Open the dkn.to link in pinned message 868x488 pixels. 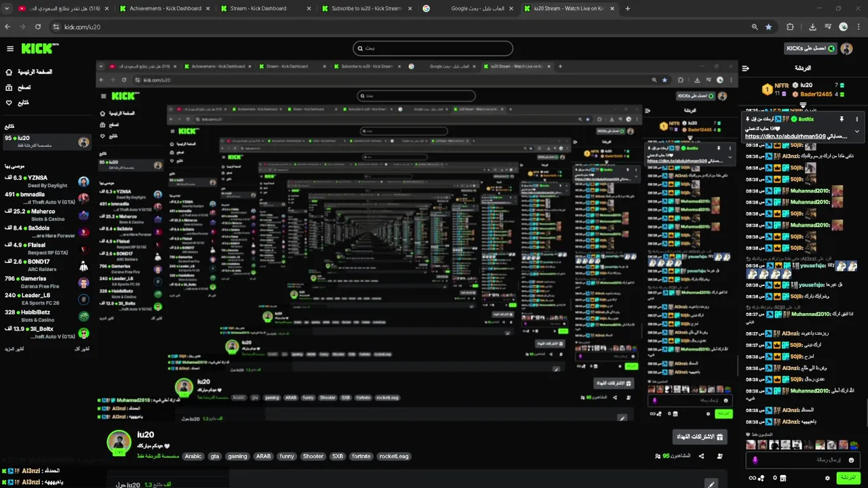[785, 136]
